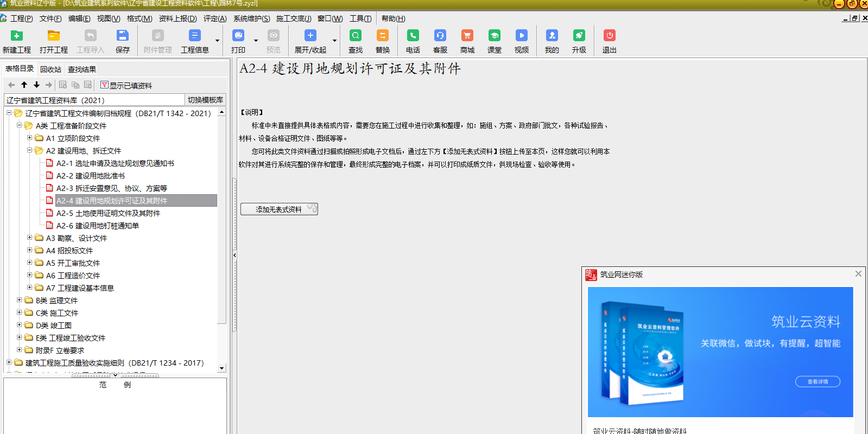Create a new project with 新建工程
This screenshot has width=868, height=434.
pos(17,42)
